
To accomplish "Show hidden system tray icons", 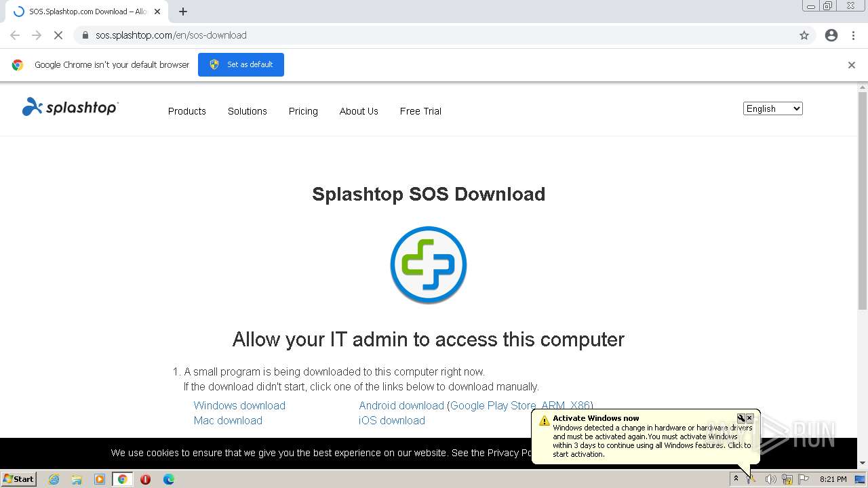I will click(x=736, y=479).
